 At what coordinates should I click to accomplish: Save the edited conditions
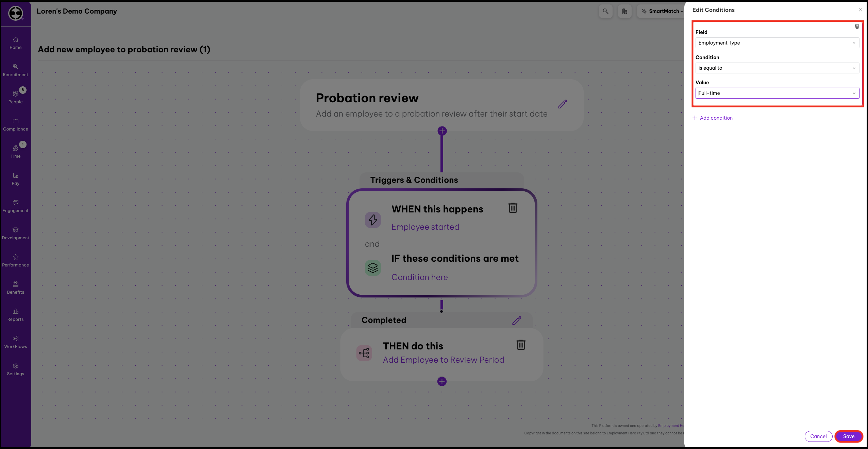click(x=849, y=436)
